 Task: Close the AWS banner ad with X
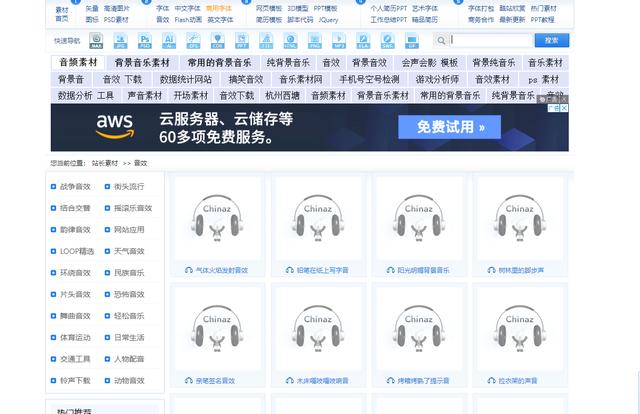[x=564, y=108]
